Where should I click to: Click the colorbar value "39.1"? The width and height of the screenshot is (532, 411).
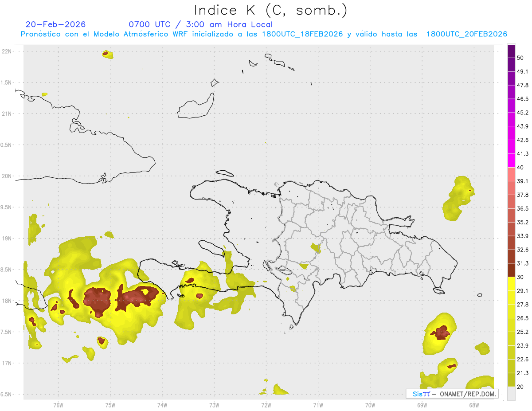pyautogui.click(x=523, y=181)
